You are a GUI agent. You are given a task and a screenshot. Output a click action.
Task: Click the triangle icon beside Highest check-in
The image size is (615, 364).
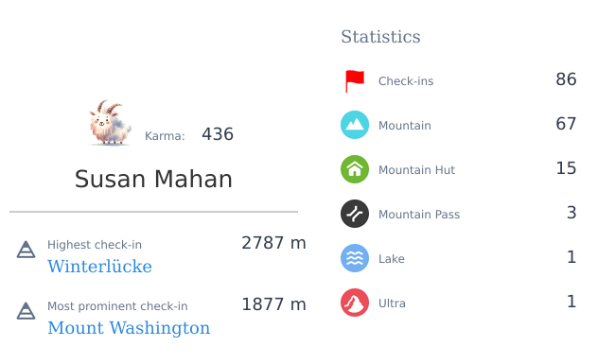click(26, 250)
